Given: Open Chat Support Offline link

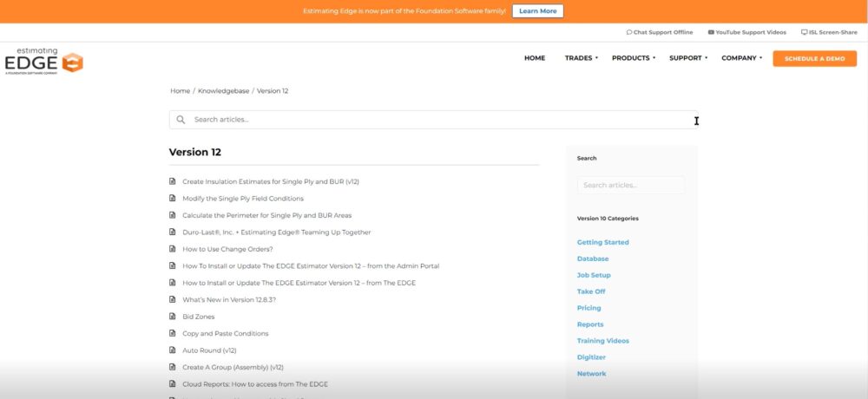Looking at the screenshot, I should [660, 32].
